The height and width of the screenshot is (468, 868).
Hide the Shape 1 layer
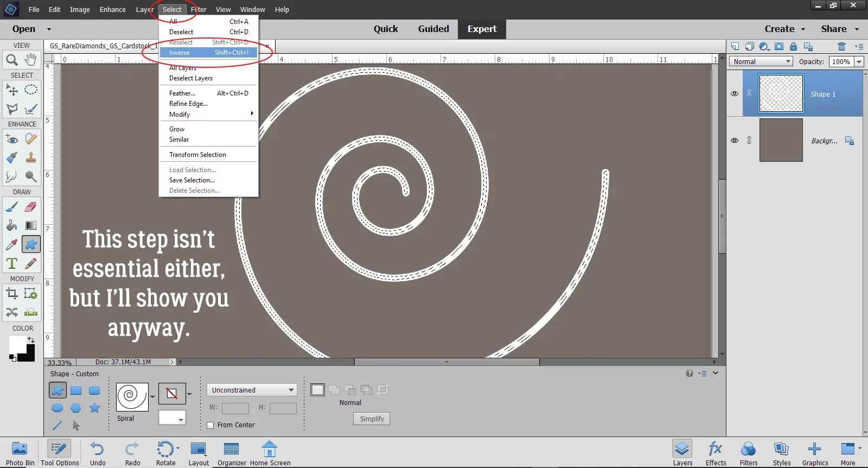click(x=735, y=94)
